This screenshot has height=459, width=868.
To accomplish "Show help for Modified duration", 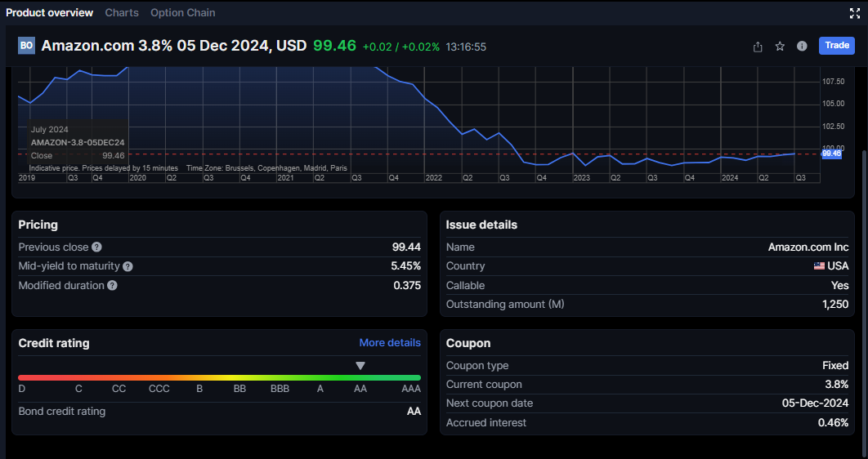I will [112, 286].
